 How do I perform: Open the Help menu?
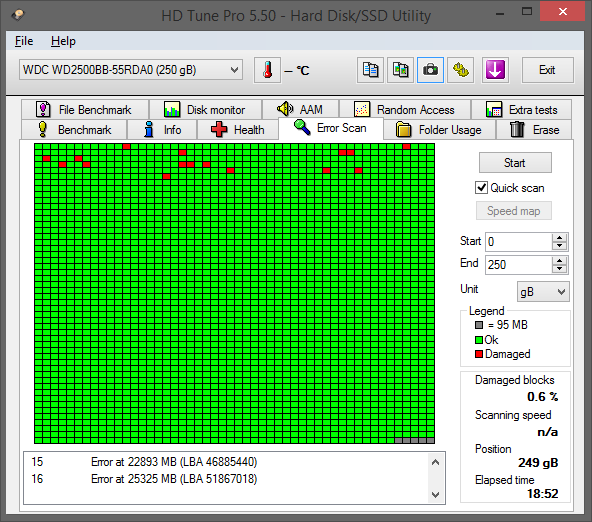point(63,41)
